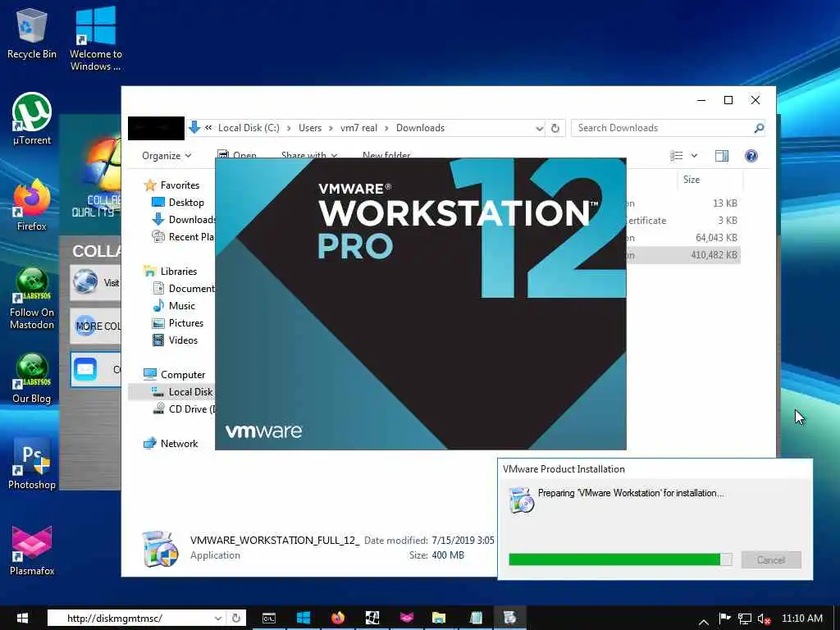The width and height of the screenshot is (840, 630).
Task: Click the blue Windows logo taskbar icon
Action: click(304, 619)
